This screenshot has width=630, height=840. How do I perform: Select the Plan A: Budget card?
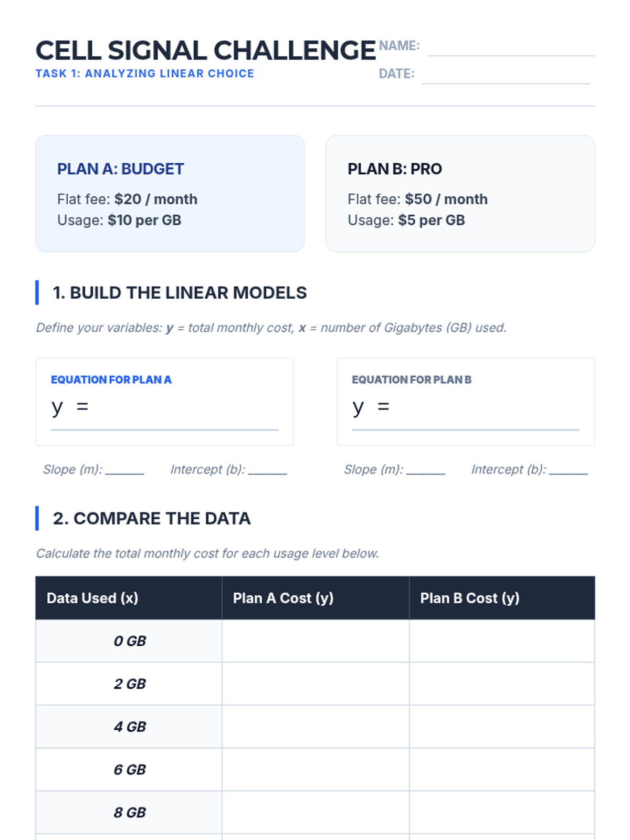170,193
